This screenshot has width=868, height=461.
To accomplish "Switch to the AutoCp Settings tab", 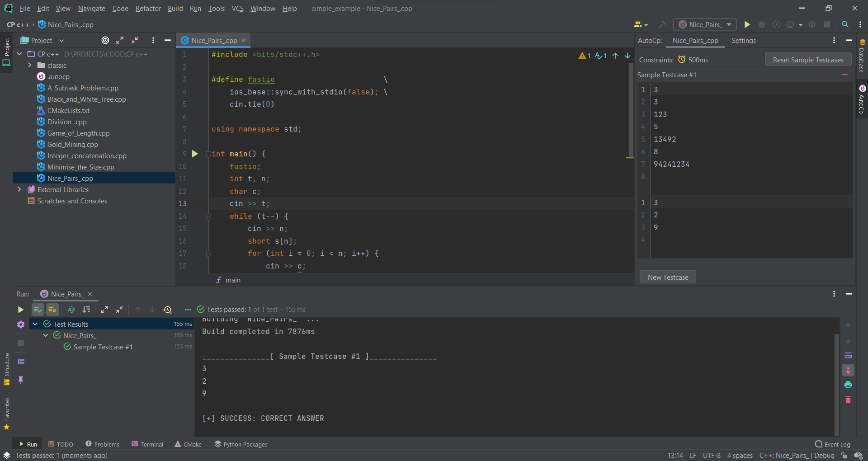I will (743, 41).
